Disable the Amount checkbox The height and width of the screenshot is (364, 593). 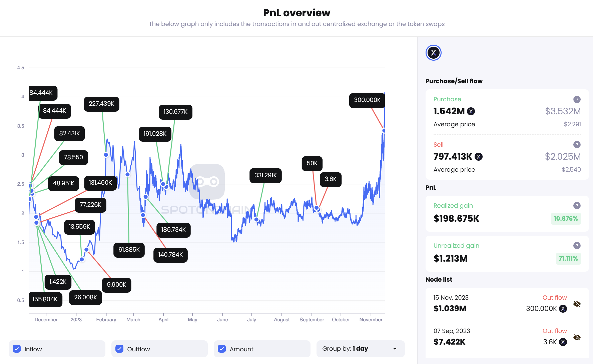222,349
